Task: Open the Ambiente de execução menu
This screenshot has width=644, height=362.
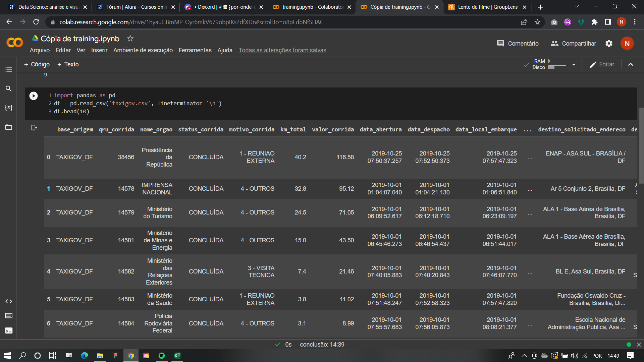Action: 143,50
